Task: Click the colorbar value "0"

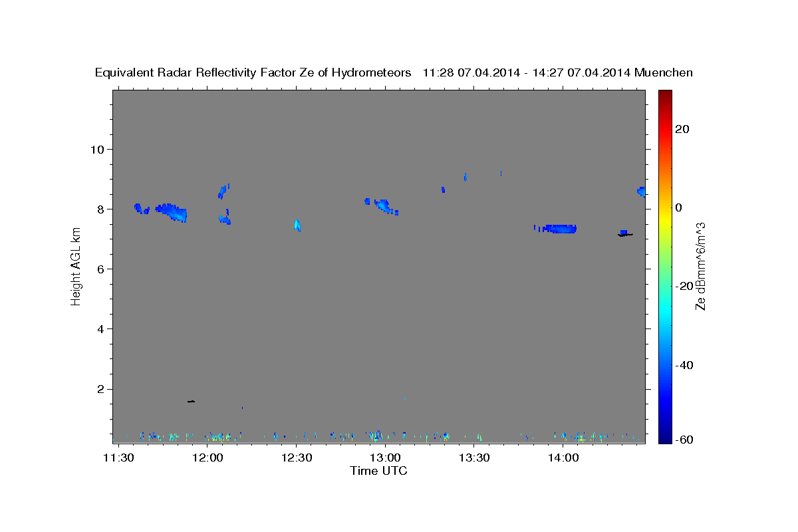Action: [x=678, y=207]
